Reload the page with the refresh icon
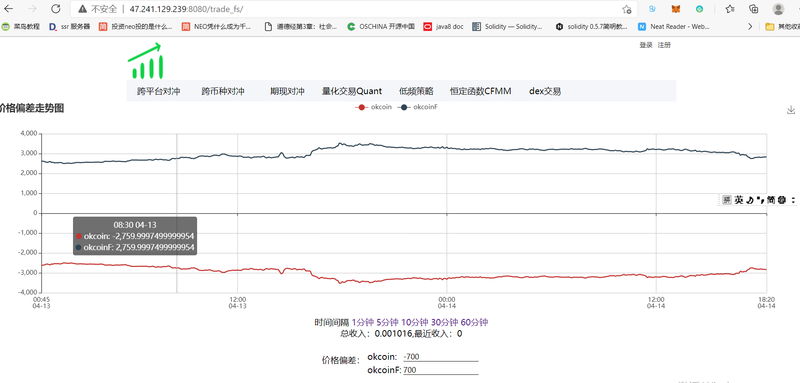Image resolution: width=800 pixels, height=383 pixels. click(56, 9)
